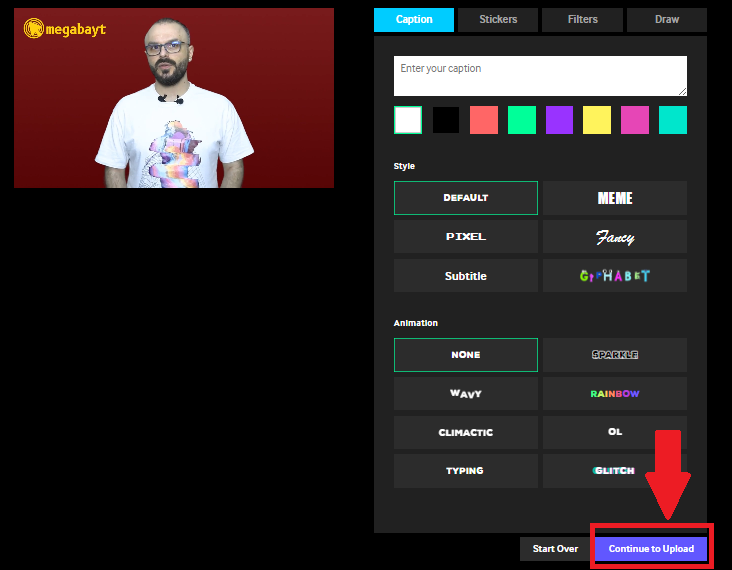Viewport: 732px width, 570px height.
Task: Click the Caption tab
Action: [x=414, y=19]
